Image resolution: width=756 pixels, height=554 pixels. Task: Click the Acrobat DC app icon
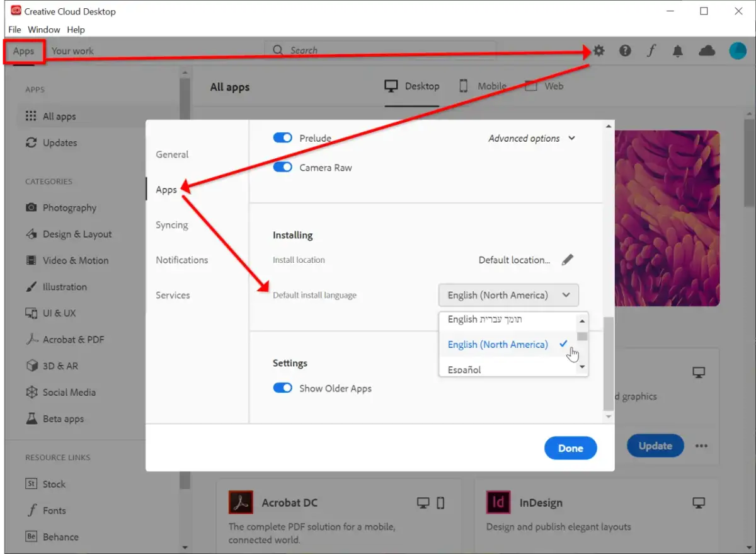241,502
